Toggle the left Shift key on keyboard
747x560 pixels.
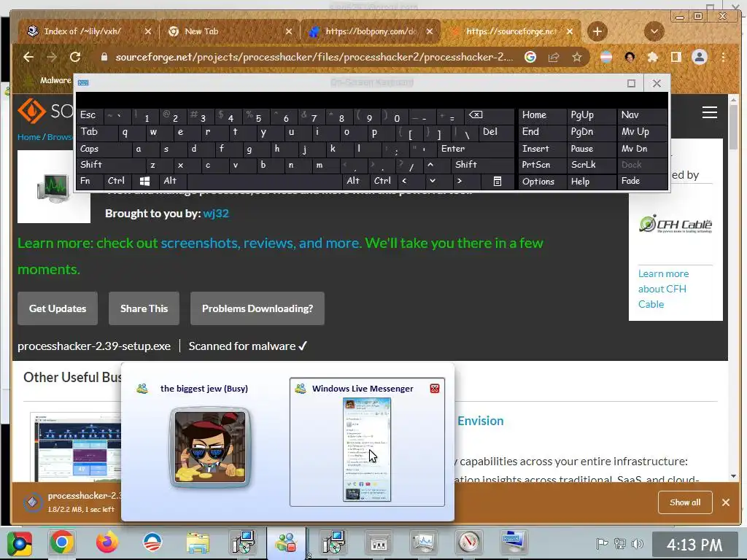click(x=111, y=165)
